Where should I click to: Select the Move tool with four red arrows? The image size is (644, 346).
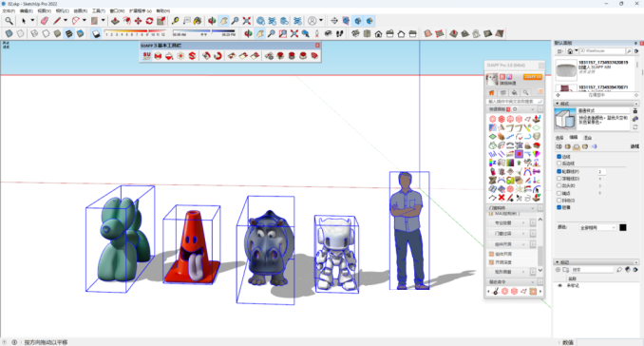point(138,21)
